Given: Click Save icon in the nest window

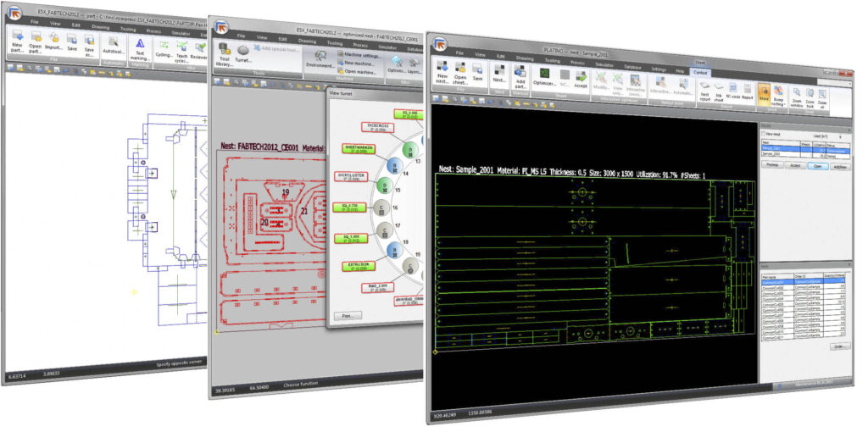Looking at the screenshot, I should [x=477, y=70].
